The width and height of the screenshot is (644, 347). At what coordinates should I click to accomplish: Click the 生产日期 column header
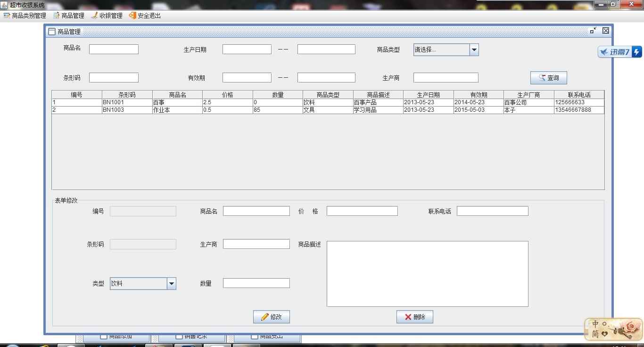pyautogui.click(x=429, y=95)
